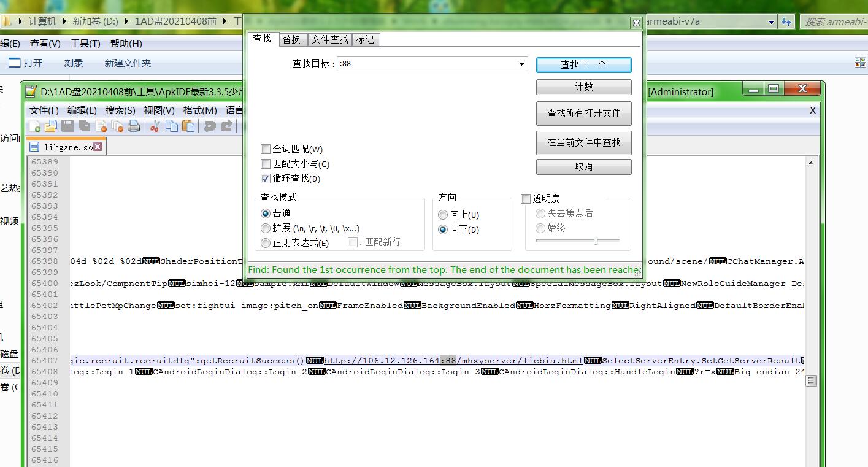
Task: Click the Print toolbar icon
Action: (134, 126)
